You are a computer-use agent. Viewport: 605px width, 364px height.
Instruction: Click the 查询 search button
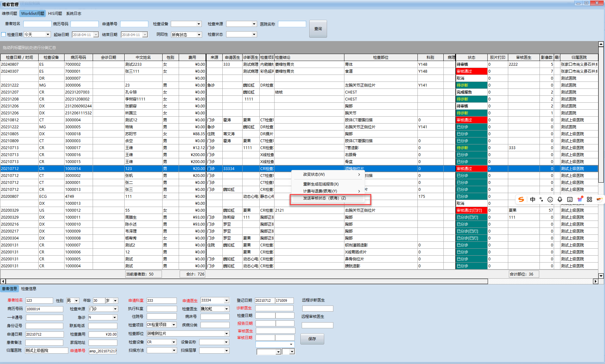tap(318, 29)
